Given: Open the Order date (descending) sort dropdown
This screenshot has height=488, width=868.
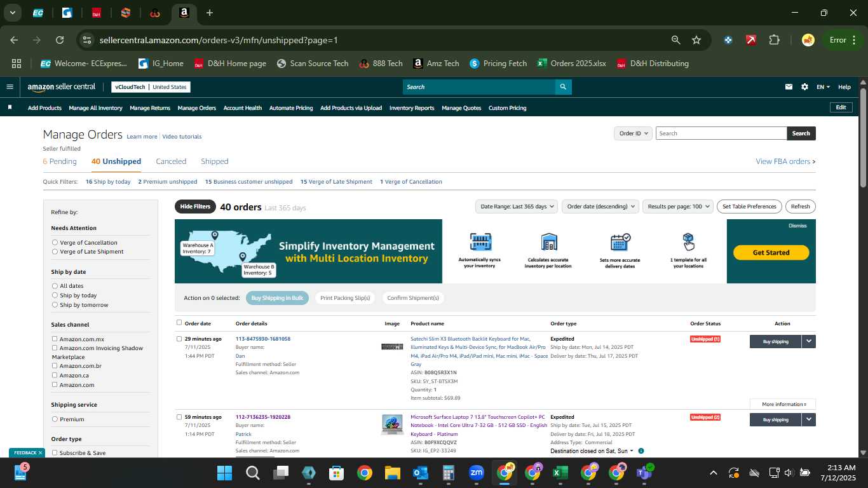Looking at the screenshot, I should [x=600, y=207].
